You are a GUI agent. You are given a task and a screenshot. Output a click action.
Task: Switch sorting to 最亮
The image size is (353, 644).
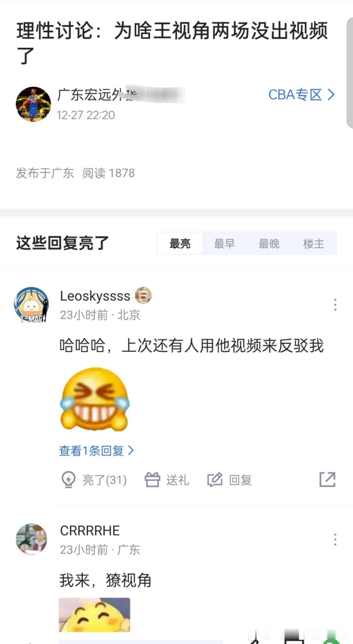(180, 243)
